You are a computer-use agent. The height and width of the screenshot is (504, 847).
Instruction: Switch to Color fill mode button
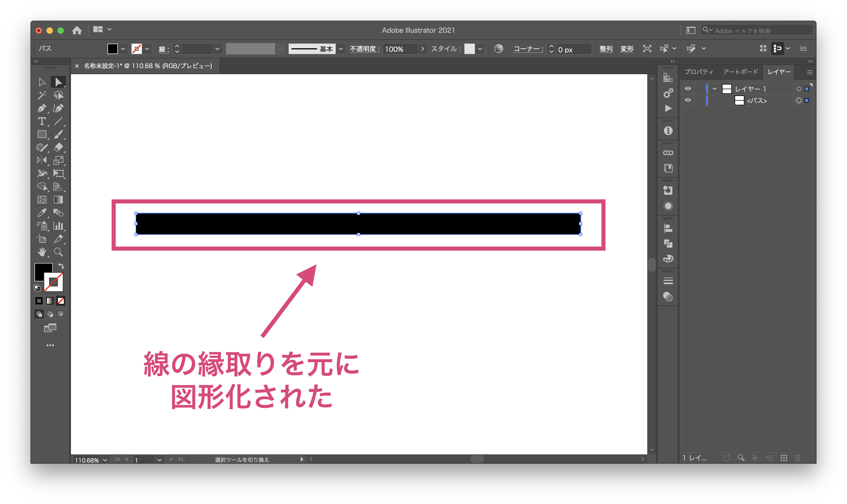click(39, 301)
